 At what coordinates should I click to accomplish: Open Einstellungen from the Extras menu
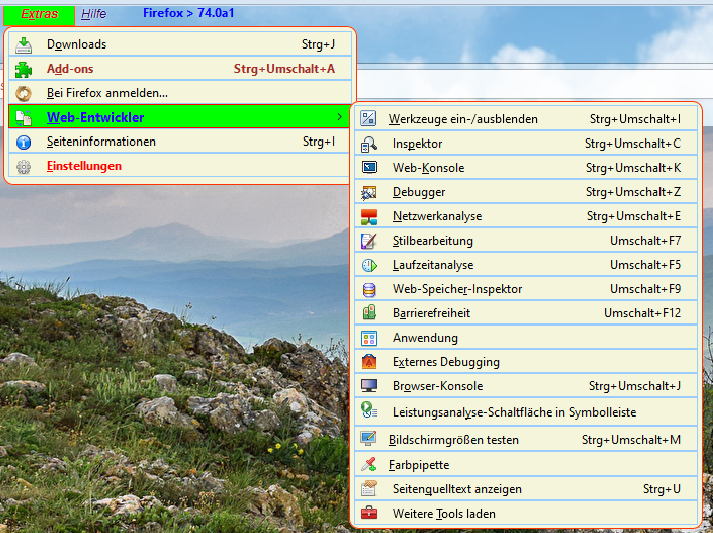84,166
